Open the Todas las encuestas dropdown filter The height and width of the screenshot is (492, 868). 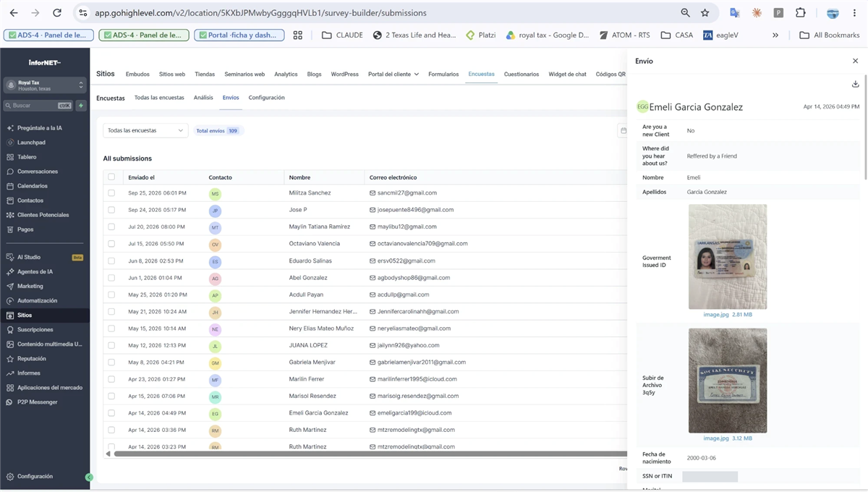(145, 130)
